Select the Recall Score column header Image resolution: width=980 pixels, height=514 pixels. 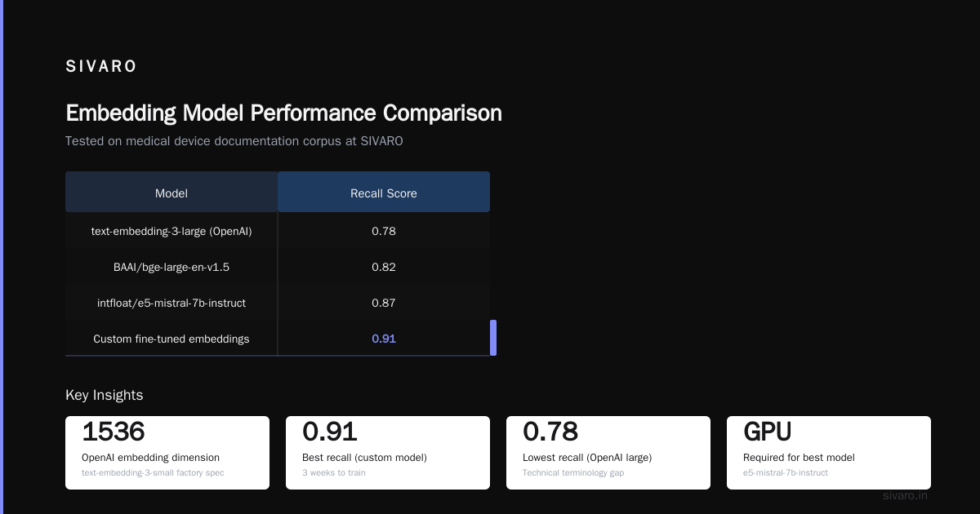pyautogui.click(x=384, y=193)
